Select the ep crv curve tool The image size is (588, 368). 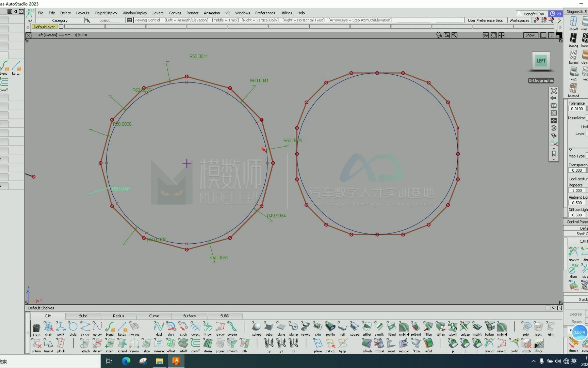coord(97,329)
